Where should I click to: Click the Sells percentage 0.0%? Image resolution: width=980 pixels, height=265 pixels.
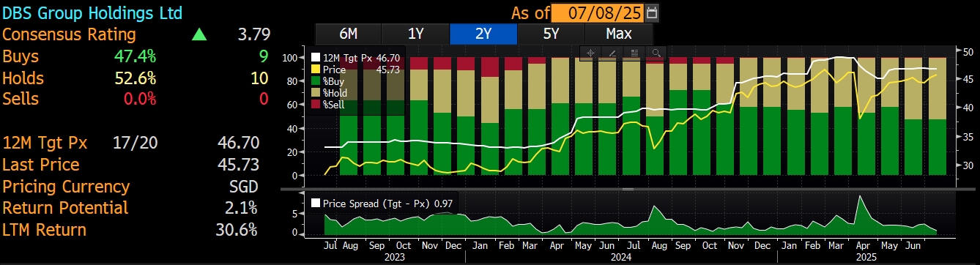[141, 99]
